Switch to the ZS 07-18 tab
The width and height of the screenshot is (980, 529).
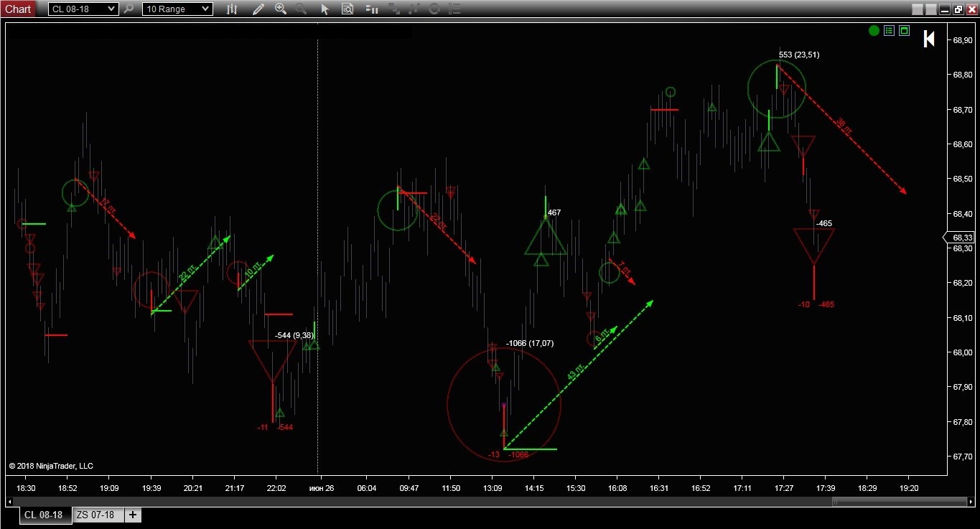pos(95,515)
